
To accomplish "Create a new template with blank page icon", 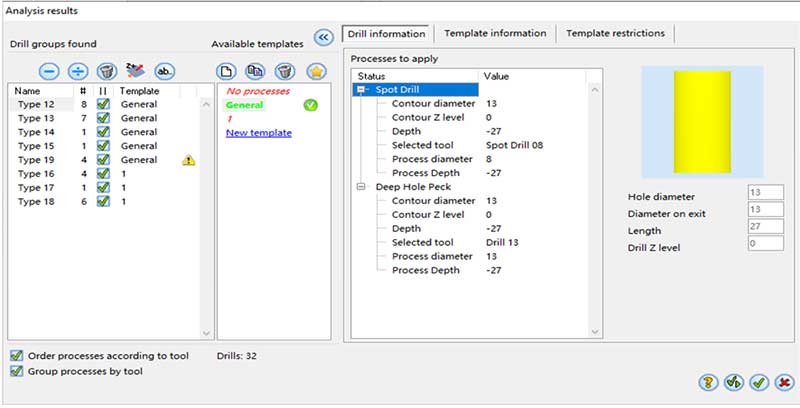I will click(x=226, y=71).
